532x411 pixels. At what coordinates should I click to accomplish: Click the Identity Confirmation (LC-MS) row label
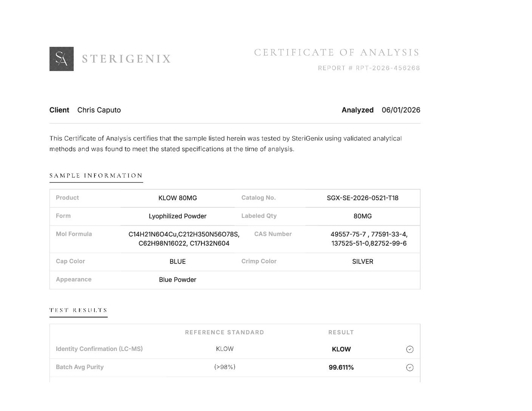(x=99, y=349)
